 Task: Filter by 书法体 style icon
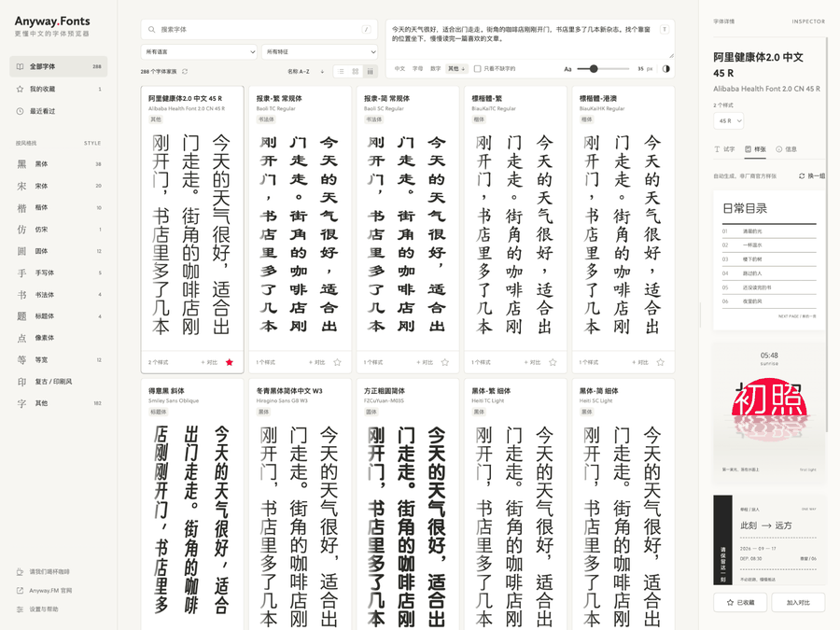coord(21,295)
